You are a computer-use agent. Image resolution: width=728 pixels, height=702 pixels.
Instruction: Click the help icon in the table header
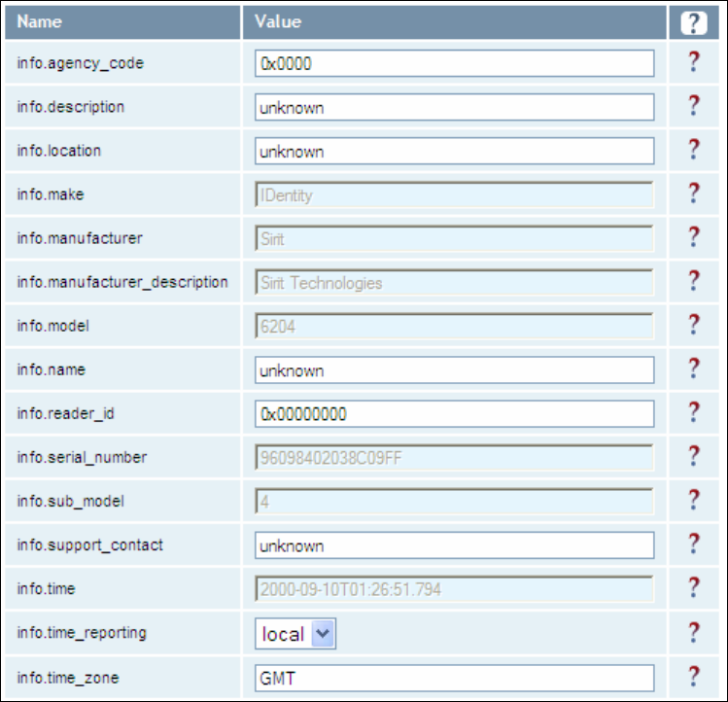[694, 22]
